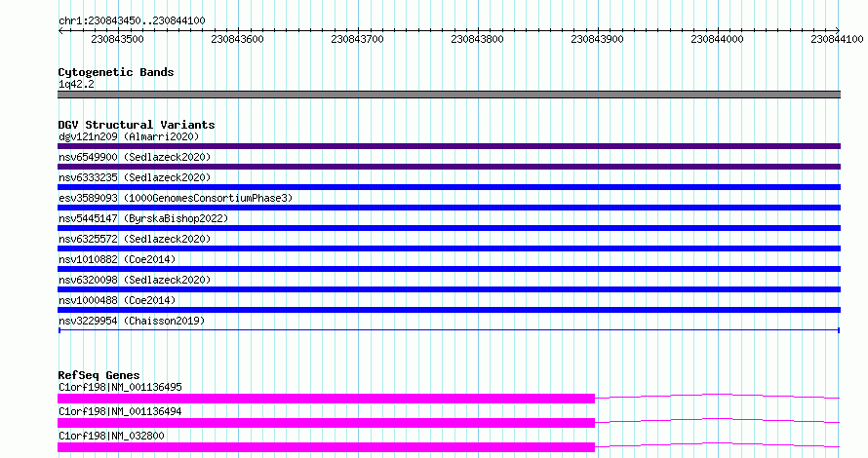Select the purple dgv121n209 variant bar
Viewport: 868px width, 458px height.
[x=449, y=146]
